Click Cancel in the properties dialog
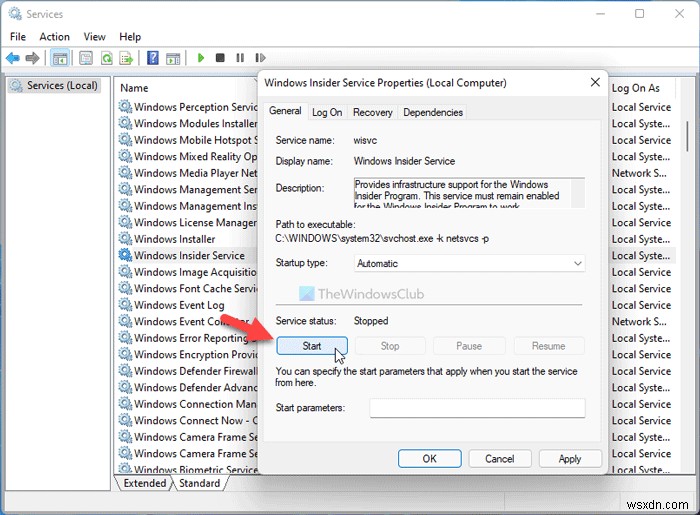The width and height of the screenshot is (700, 515). coord(500,459)
